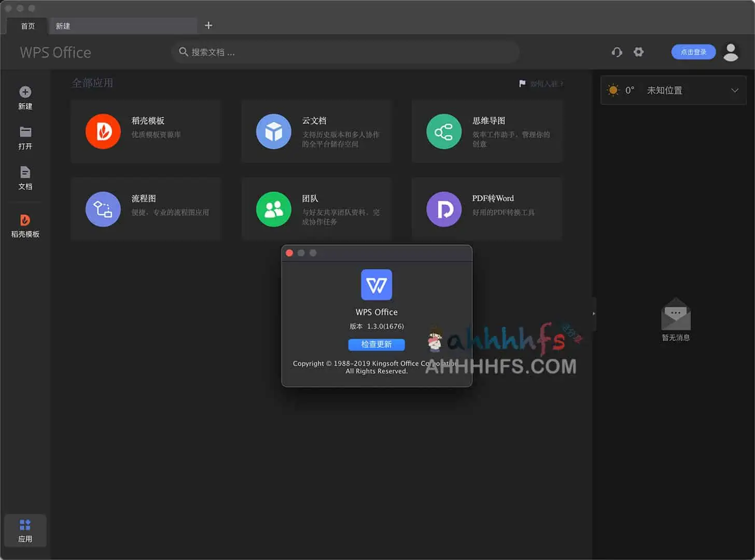Click the 检查更新 update button

pos(376,344)
